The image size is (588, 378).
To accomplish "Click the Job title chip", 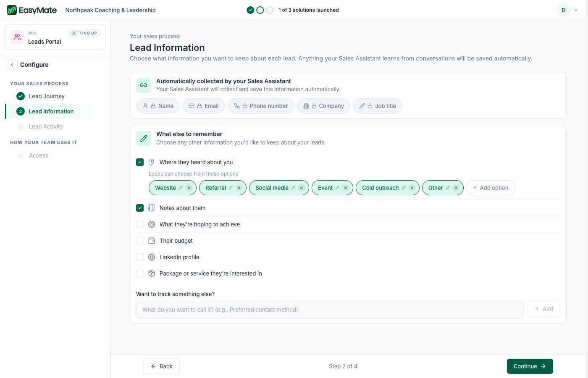I will pyautogui.click(x=378, y=106).
